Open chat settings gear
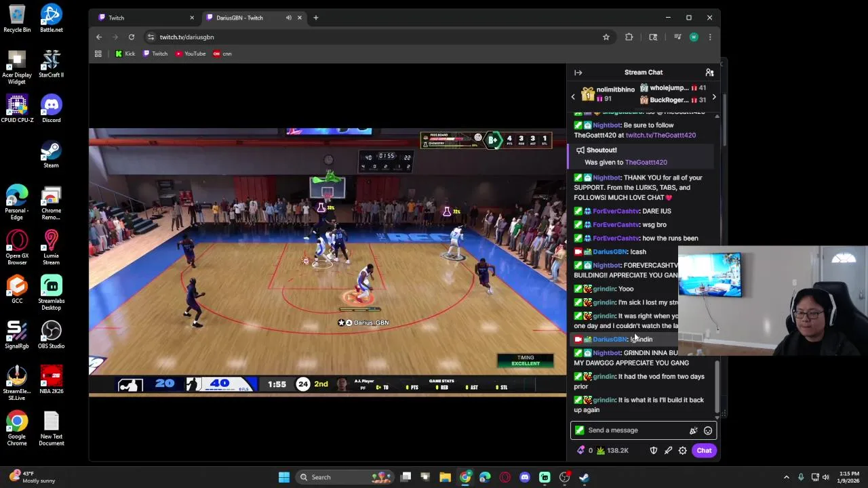Image resolution: width=868 pixels, height=488 pixels. pyautogui.click(x=683, y=451)
